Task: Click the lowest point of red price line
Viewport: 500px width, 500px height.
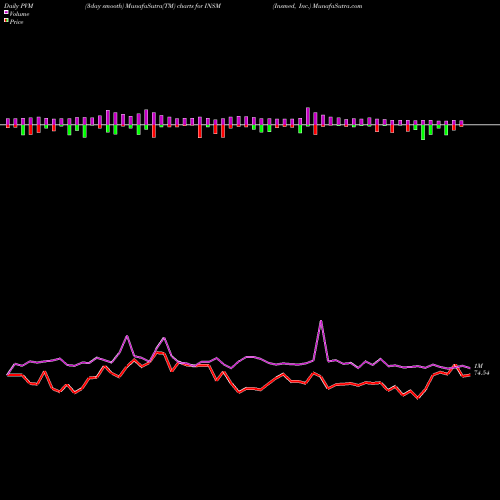Action: (418, 398)
